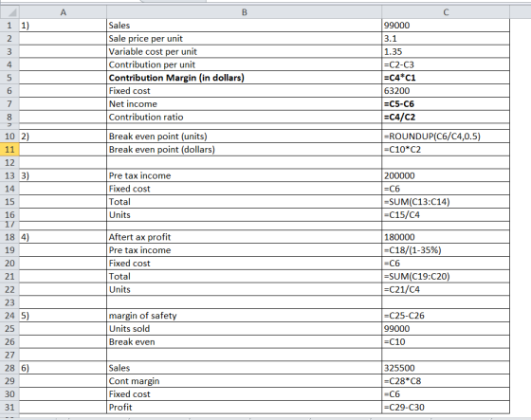The image size is (531, 420).
Task: Click cell containing 'Sales' in row 1
Action: 245,26
